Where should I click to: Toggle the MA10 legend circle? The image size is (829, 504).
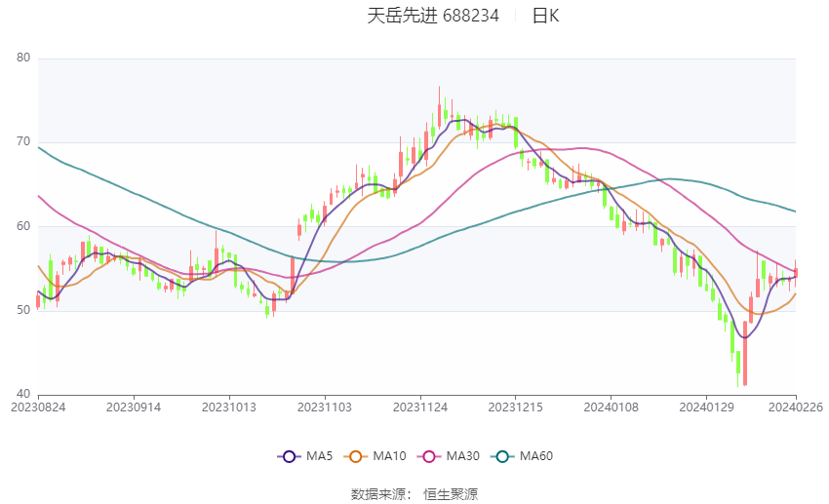355,456
